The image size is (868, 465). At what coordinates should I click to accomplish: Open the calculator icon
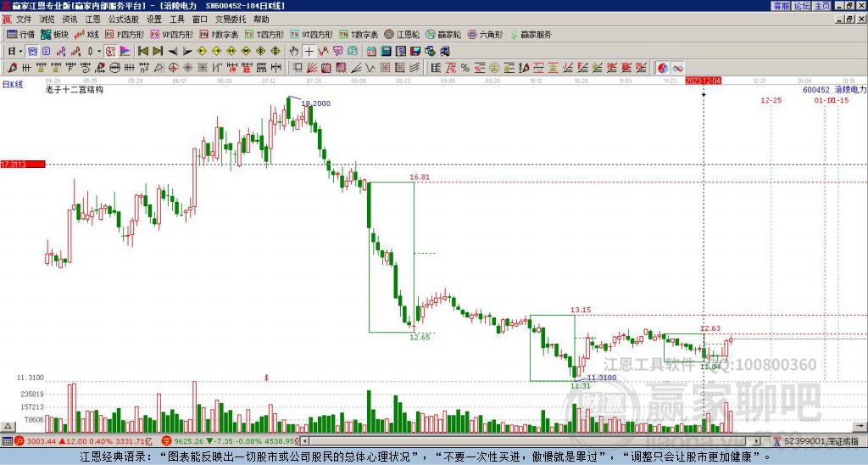[x=386, y=52]
